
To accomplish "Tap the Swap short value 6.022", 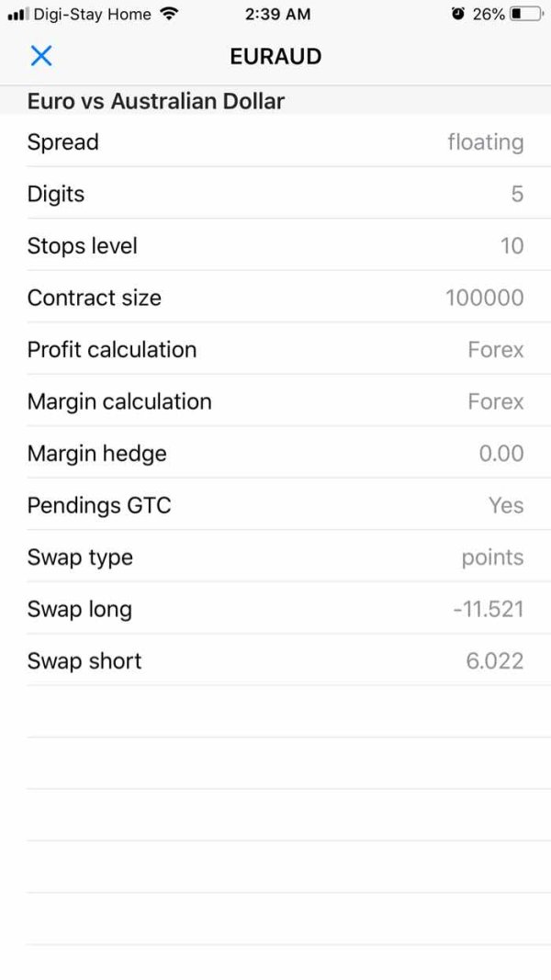I will (x=495, y=661).
